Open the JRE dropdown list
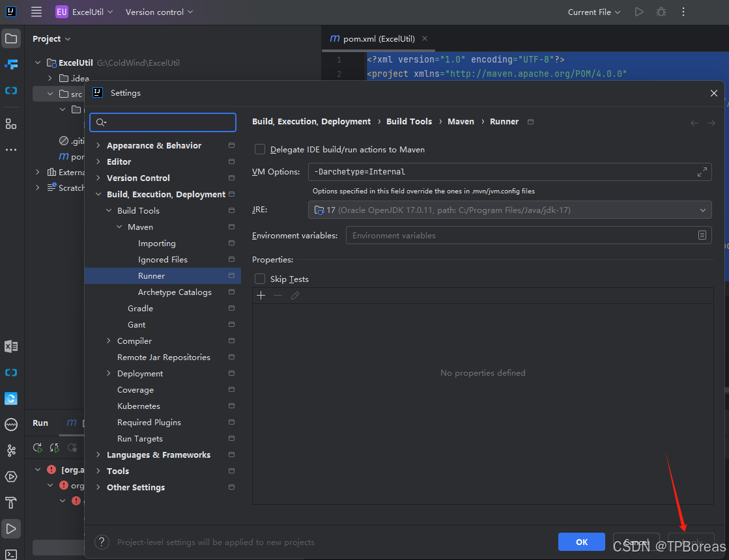The height and width of the screenshot is (560, 729). tap(509, 210)
